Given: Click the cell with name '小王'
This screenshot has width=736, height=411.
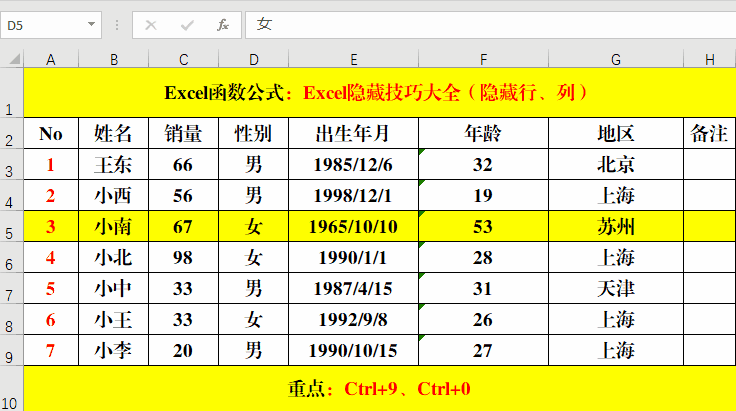Looking at the screenshot, I should (114, 319).
